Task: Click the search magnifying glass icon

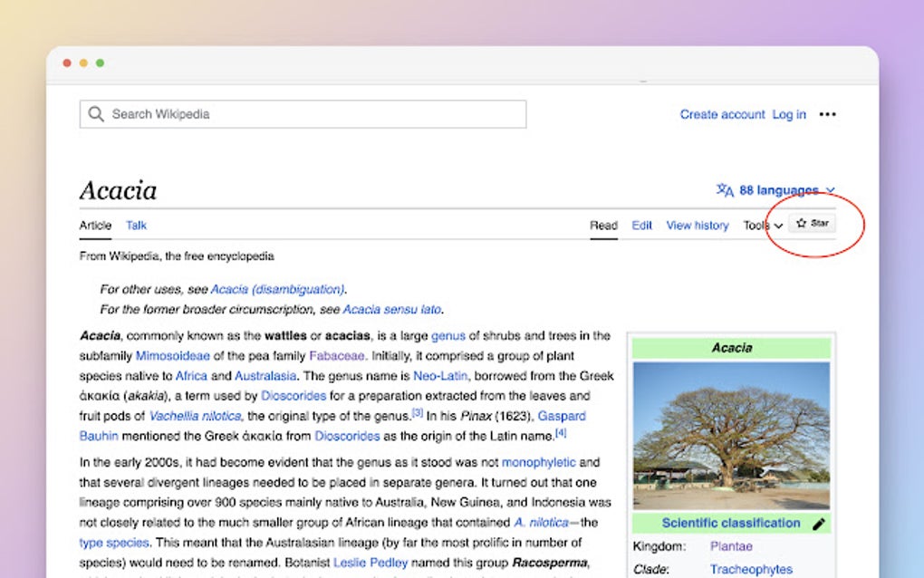Action: click(x=95, y=114)
